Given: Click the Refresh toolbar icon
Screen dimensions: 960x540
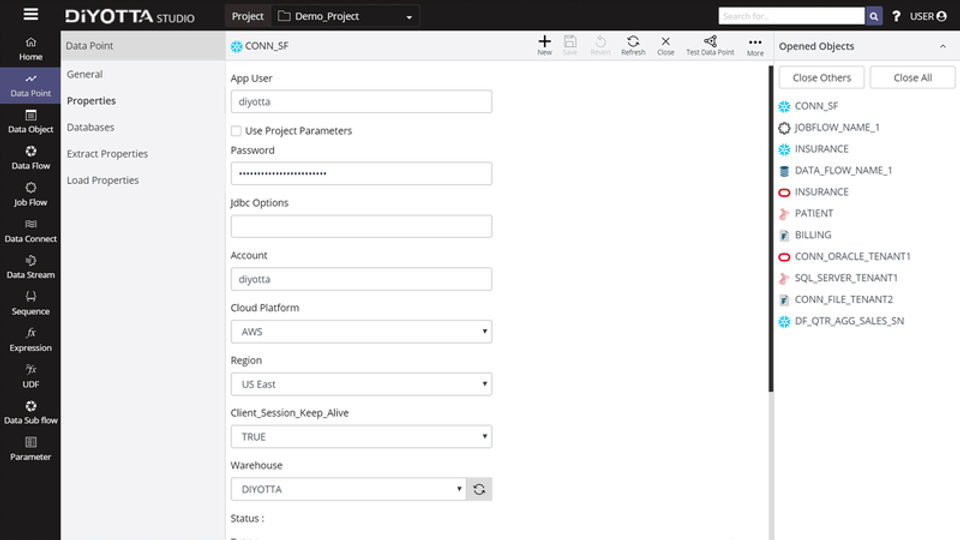Looking at the screenshot, I should pos(633,44).
